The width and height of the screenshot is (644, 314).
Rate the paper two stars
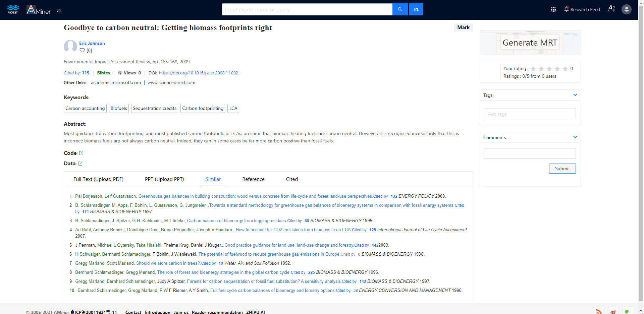pyautogui.click(x=541, y=69)
